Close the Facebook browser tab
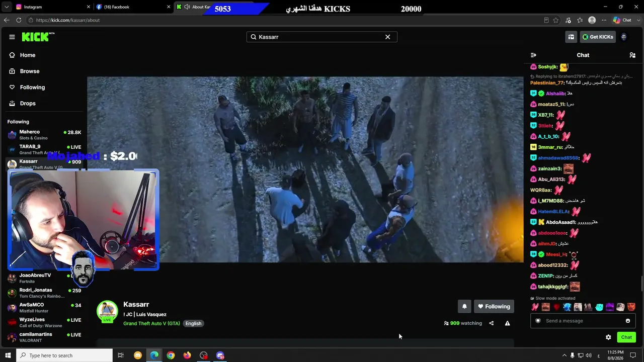The height and width of the screenshot is (362, 644). pyautogui.click(x=169, y=7)
